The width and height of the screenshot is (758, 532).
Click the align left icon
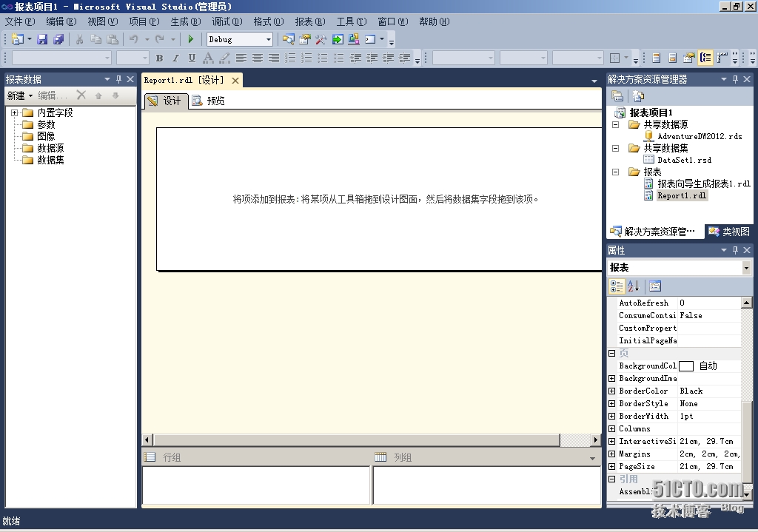(x=241, y=58)
